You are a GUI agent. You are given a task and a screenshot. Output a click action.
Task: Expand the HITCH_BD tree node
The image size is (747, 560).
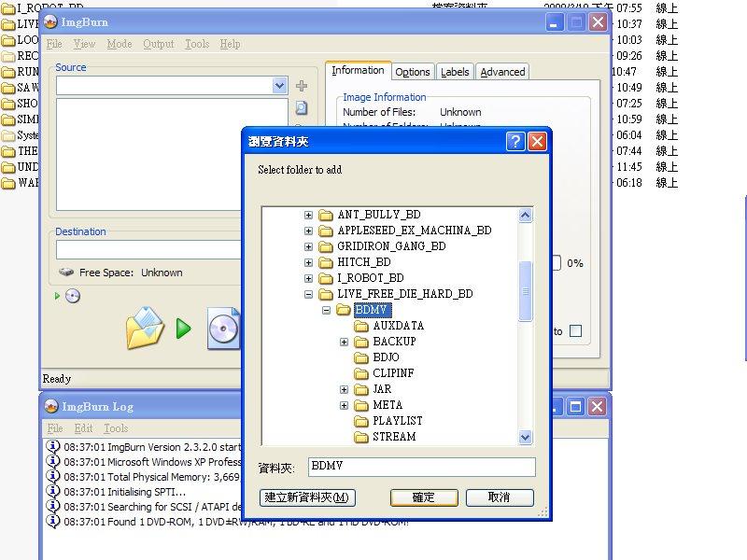coord(308,263)
